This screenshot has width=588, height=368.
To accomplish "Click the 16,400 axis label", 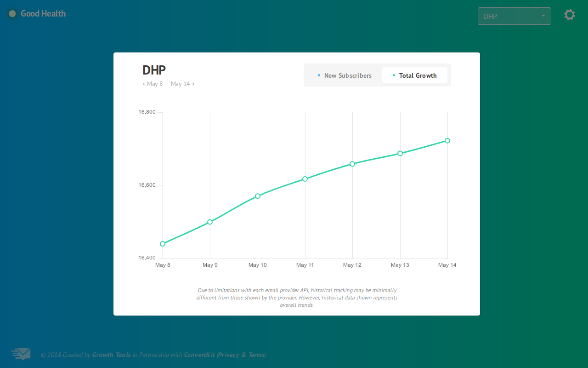I will 147,258.
